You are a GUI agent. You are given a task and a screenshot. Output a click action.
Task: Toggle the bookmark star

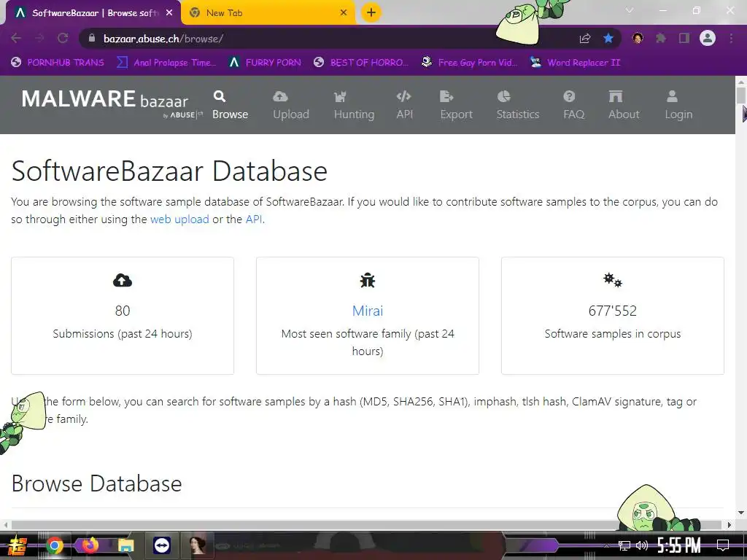tap(608, 38)
